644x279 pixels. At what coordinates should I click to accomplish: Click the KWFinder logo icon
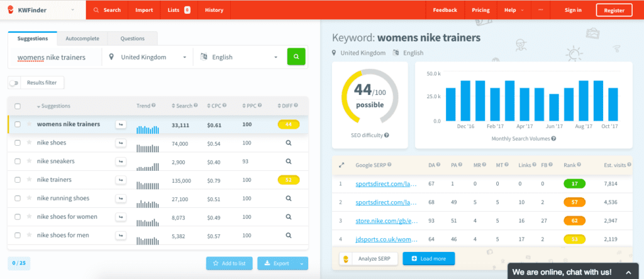click(x=10, y=10)
